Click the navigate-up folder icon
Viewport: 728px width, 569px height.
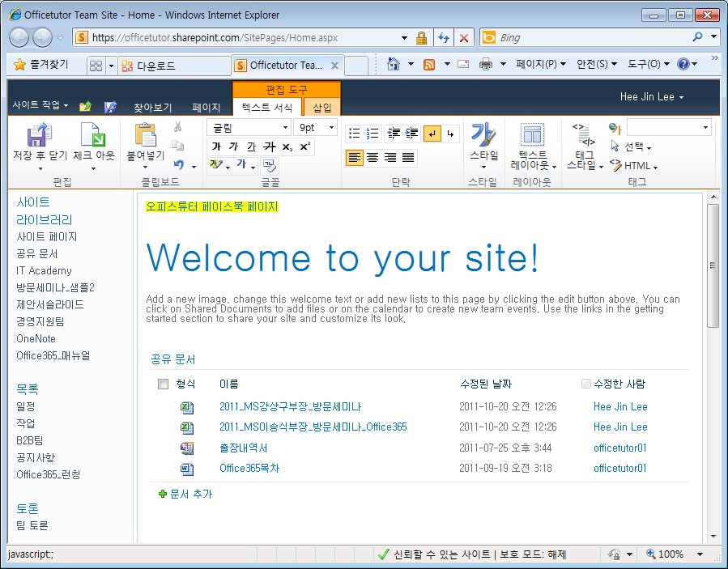coord(85,107)
